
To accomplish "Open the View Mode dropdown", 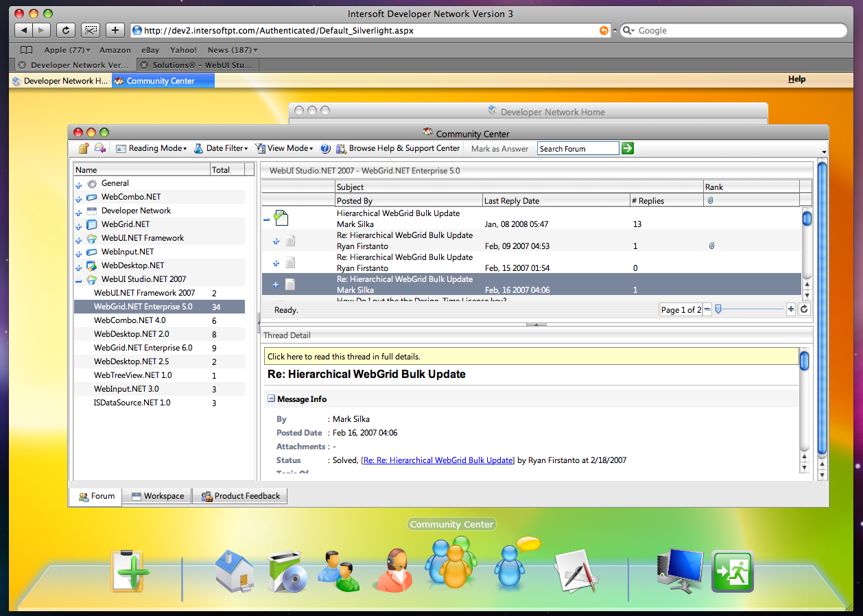I will point(284,148).
